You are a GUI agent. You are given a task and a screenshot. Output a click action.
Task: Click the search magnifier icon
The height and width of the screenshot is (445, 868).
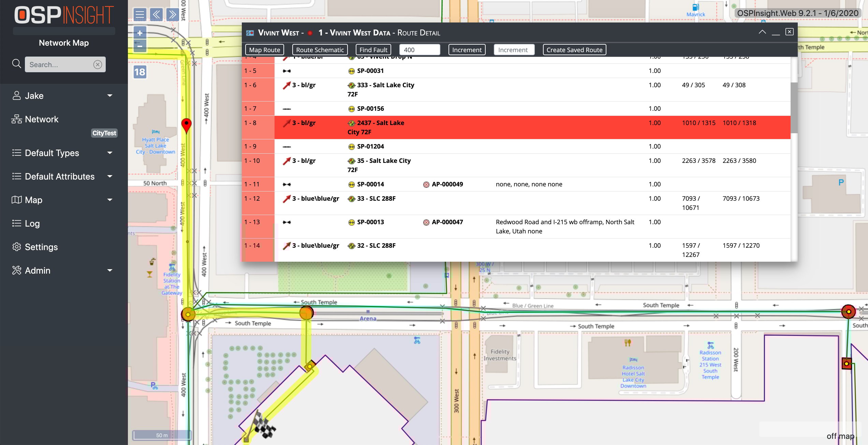(x=16, y=64)
